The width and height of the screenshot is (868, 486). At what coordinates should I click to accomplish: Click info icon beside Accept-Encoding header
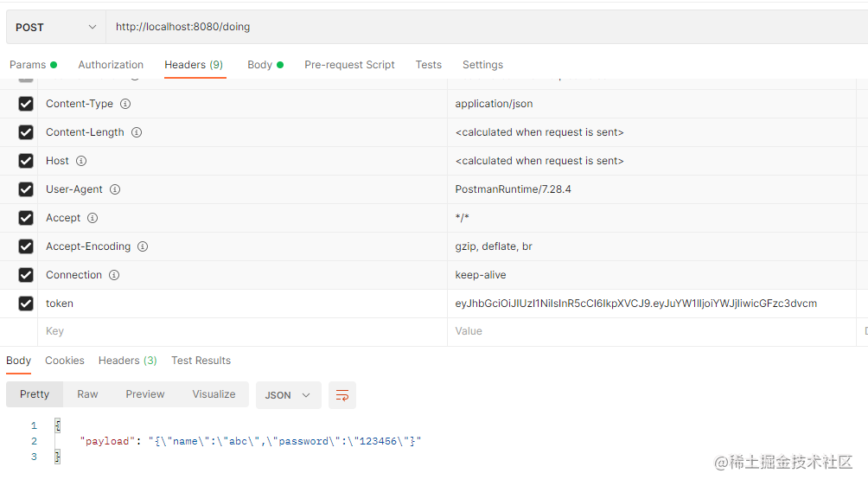(x=143, y=246)
